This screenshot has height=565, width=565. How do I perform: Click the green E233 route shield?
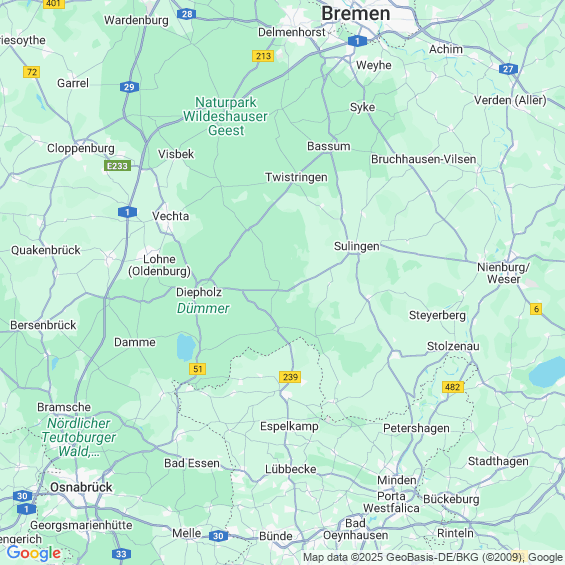[117, 166]
